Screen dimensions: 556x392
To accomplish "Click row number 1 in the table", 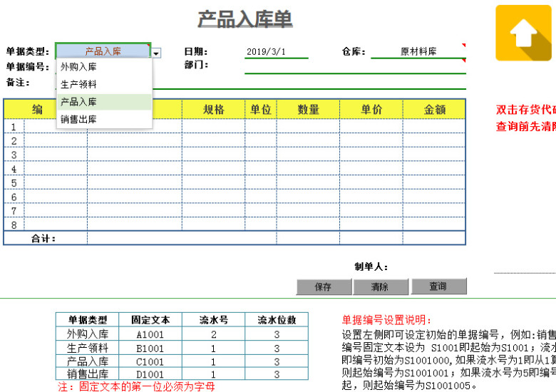I will [x=14, y=127].
